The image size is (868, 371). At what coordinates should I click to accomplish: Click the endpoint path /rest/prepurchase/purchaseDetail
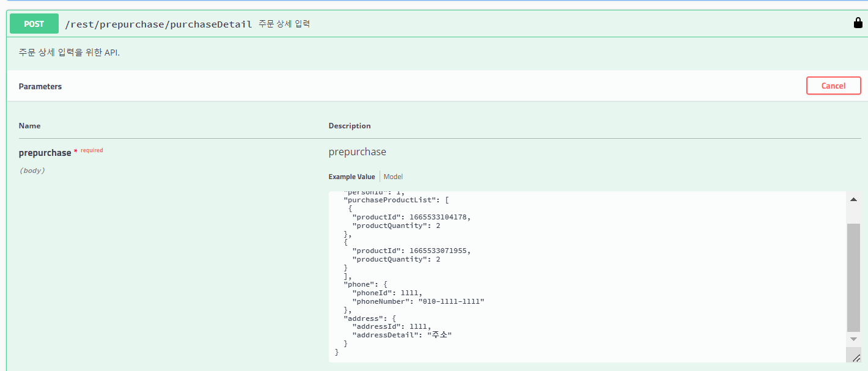(x=160, y=23)
